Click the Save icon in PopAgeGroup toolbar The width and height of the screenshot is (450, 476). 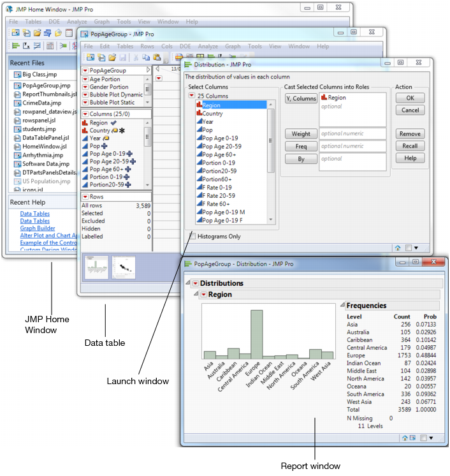122,58
